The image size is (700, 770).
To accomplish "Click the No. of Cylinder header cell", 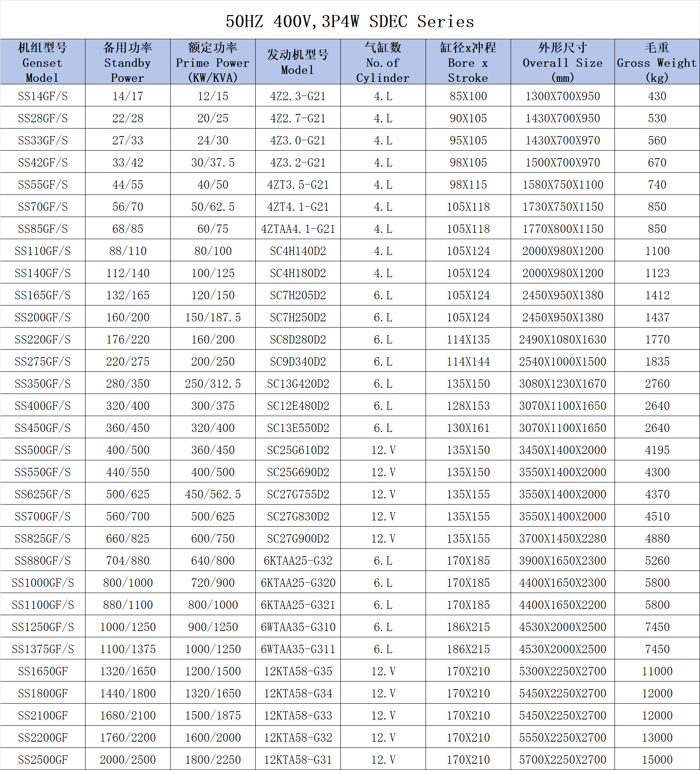I will coord(383,62).
